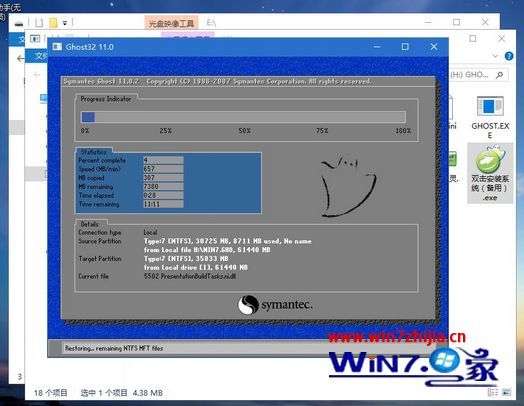This screenshot has width=524, height=406.
Task: Click the Time remaining value 11:11
Action: [163, 204]
